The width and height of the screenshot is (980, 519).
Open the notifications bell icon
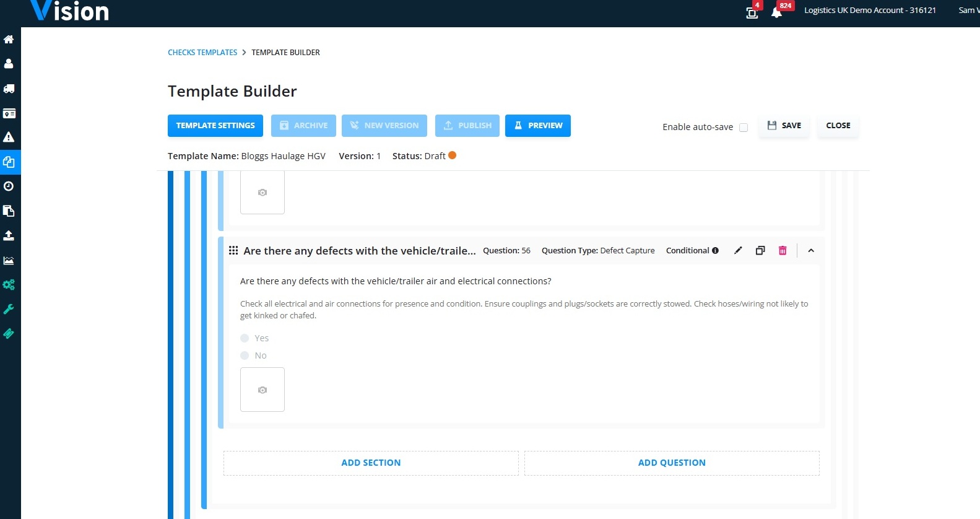776,12
